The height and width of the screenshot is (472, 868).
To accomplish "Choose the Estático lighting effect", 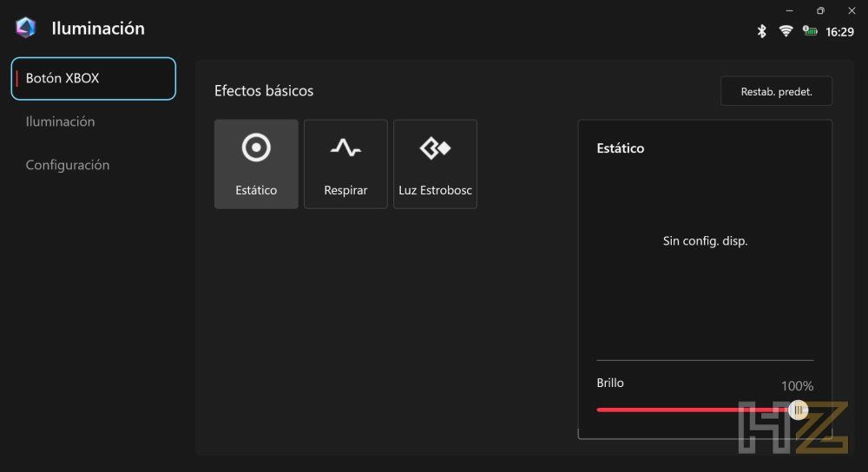I will pos(256,164).
